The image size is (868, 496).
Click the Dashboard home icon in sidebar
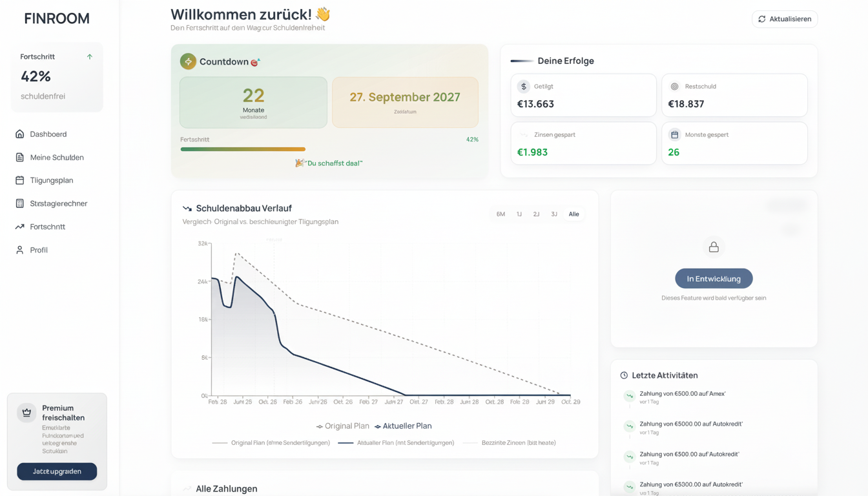(19, 134)
